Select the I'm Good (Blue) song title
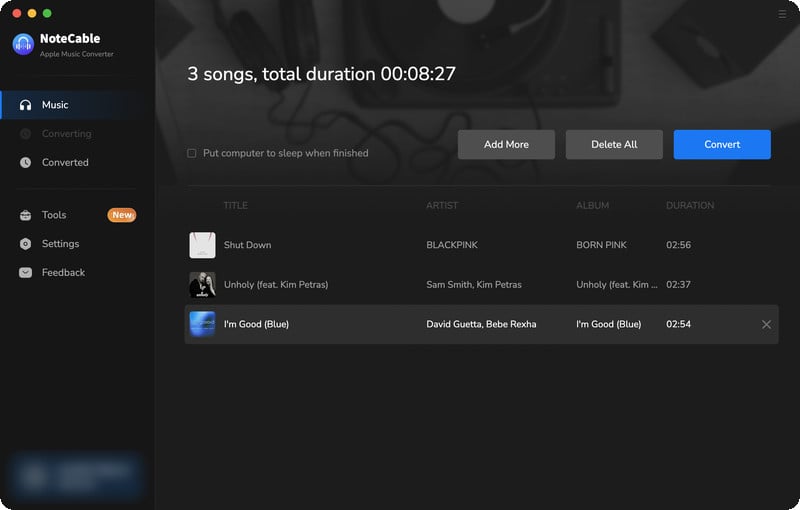This screenshot has width=800, height=510. pos(256,324)
